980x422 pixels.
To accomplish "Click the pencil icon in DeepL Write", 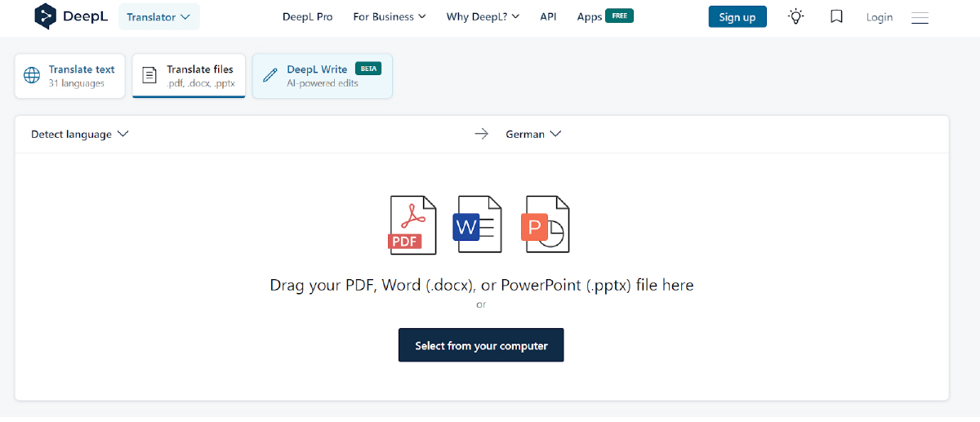I will coord(269,76).
